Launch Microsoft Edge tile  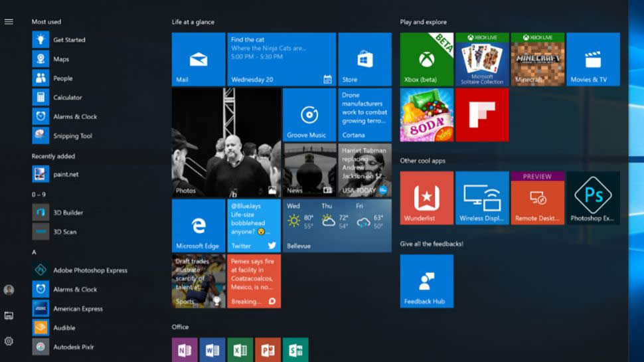point(198,226)
